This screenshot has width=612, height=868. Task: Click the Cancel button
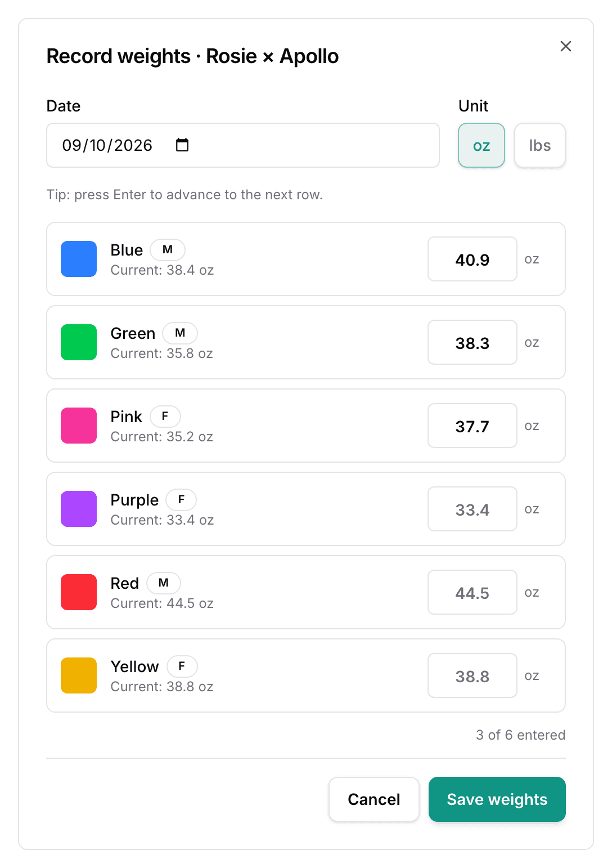tap(374, 799)
